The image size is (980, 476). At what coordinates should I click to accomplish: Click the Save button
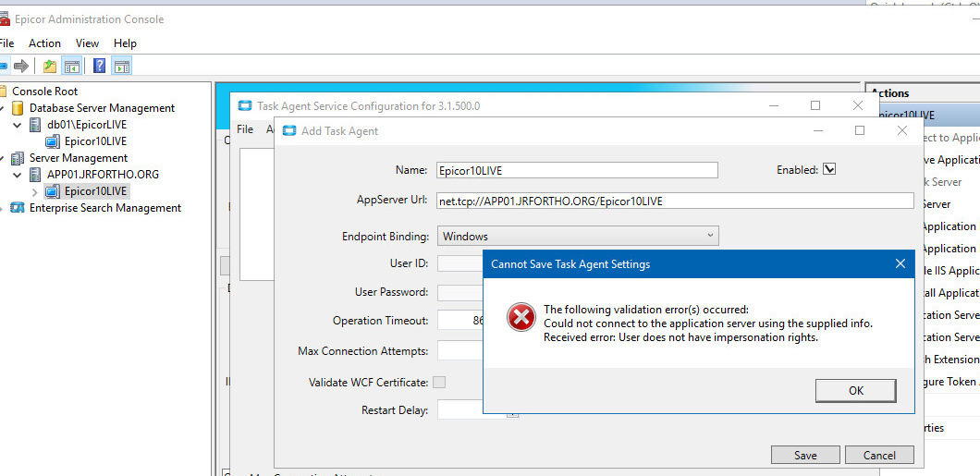(x=805, y=456)
